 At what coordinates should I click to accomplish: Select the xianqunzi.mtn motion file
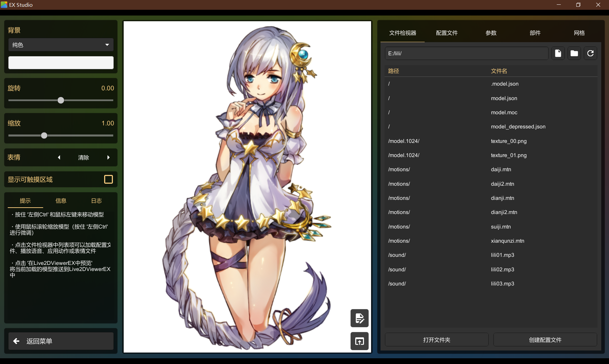click(x=491, y=241)
